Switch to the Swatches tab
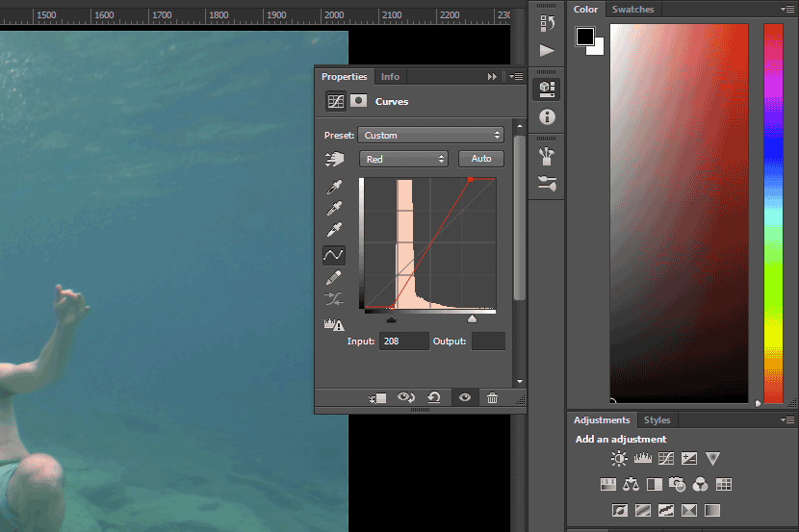Screen dimensions: 799x532 [632, 10]
